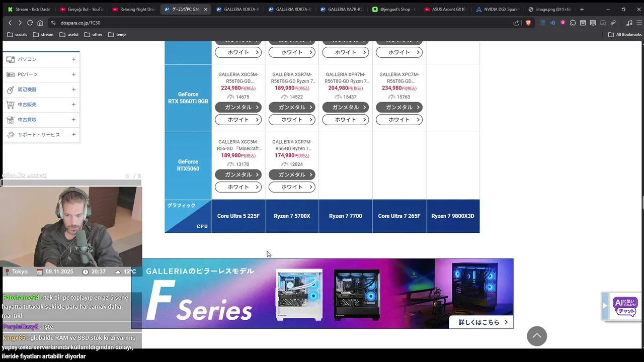This screenshot has width=644, height=362.
Task: Click the Core Ultra 5 225F column header
Action: [x=238, y=216]
